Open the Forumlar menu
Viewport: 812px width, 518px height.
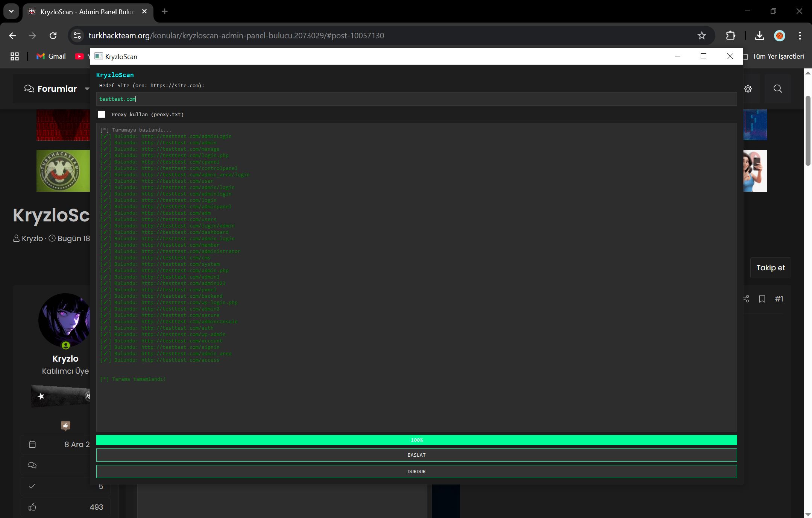tap(51, 89)
